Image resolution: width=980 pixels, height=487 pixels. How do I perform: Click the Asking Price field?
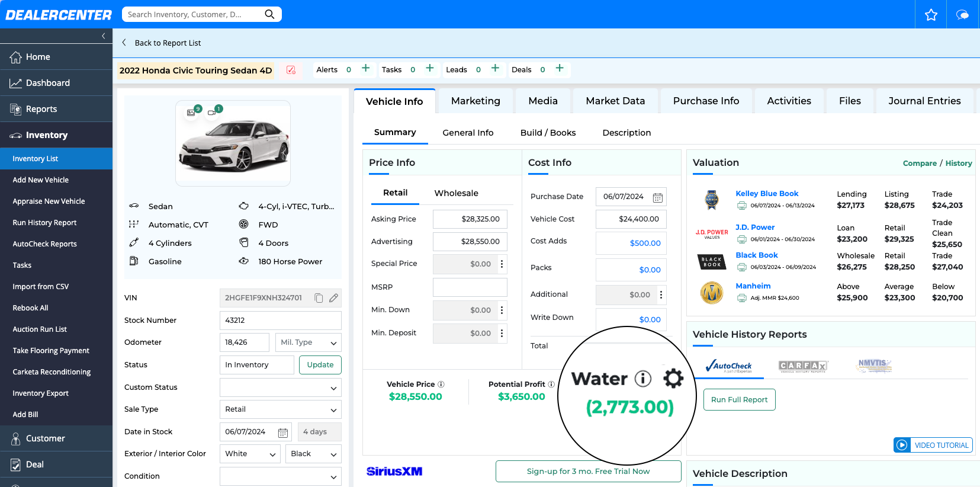click(x=470, y=219)
